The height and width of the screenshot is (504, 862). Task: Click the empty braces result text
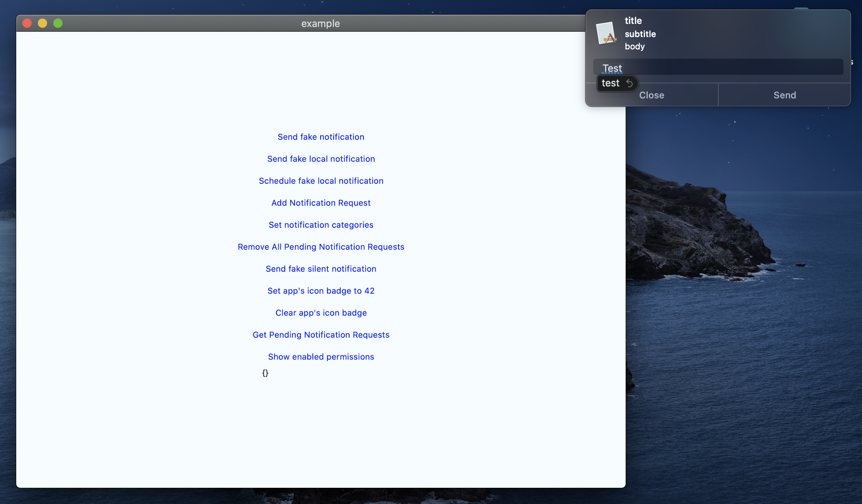click(x=265, y=373)
